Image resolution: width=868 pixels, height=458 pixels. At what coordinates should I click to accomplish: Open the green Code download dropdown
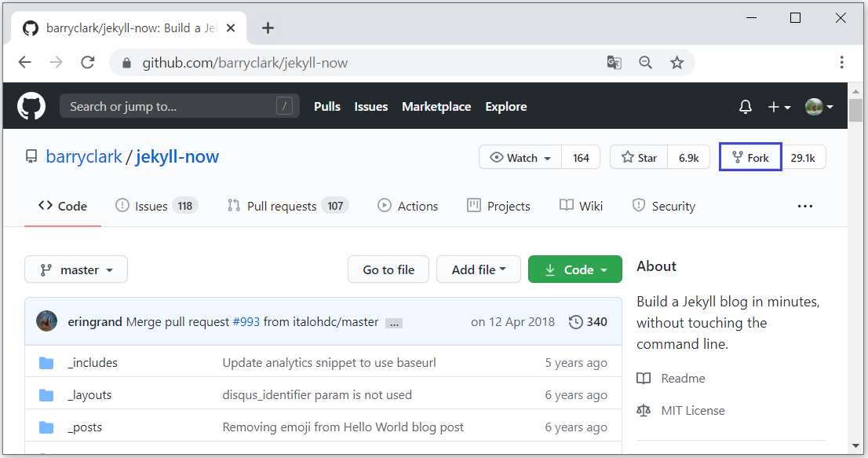[x=574, y=269]
